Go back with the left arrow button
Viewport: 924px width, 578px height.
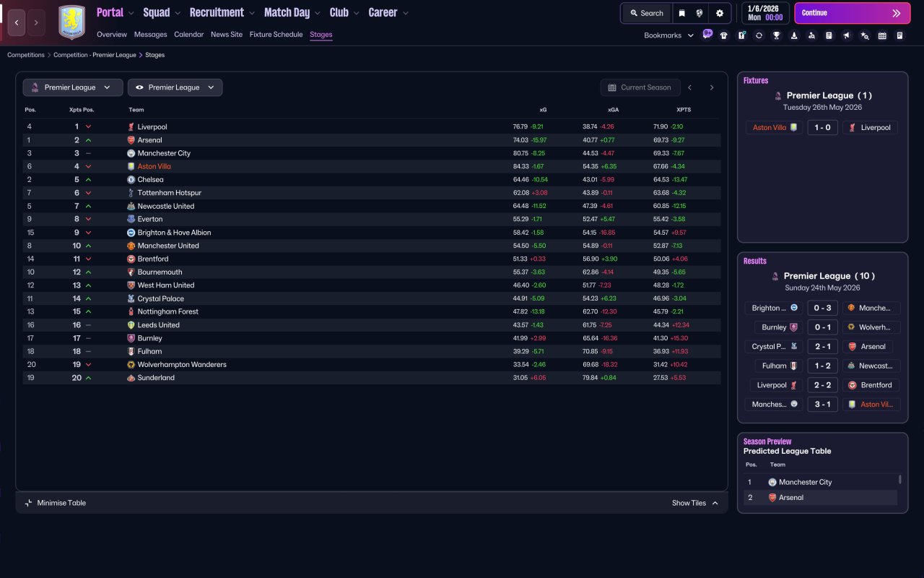pos(17,22)
